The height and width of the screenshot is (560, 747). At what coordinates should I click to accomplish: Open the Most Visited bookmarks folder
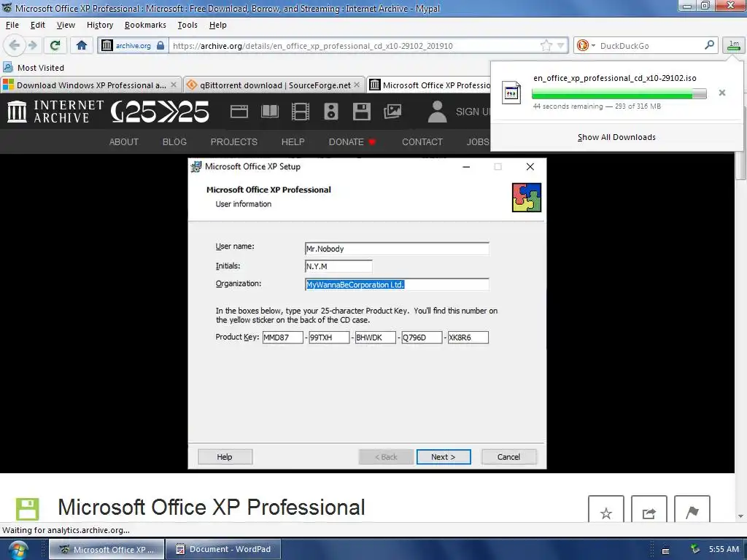click(34, 68)
